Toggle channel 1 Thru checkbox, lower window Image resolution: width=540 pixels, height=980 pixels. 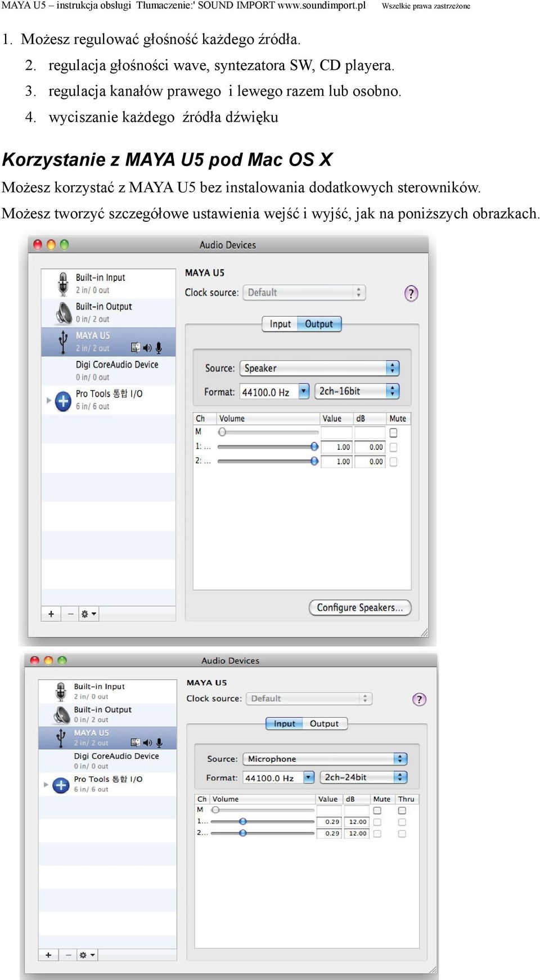(402, 822)
